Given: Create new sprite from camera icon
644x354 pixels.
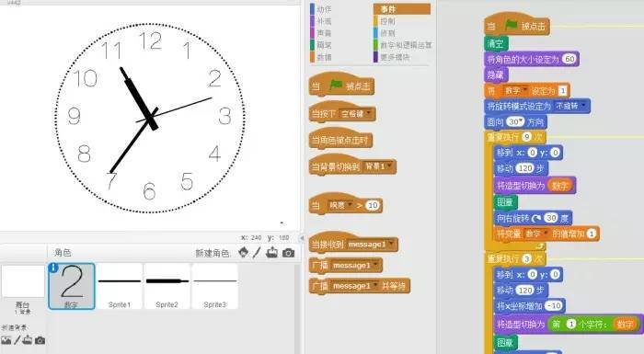Looking at the screenshot, I should pyautogui.click(x=288, y=253).
